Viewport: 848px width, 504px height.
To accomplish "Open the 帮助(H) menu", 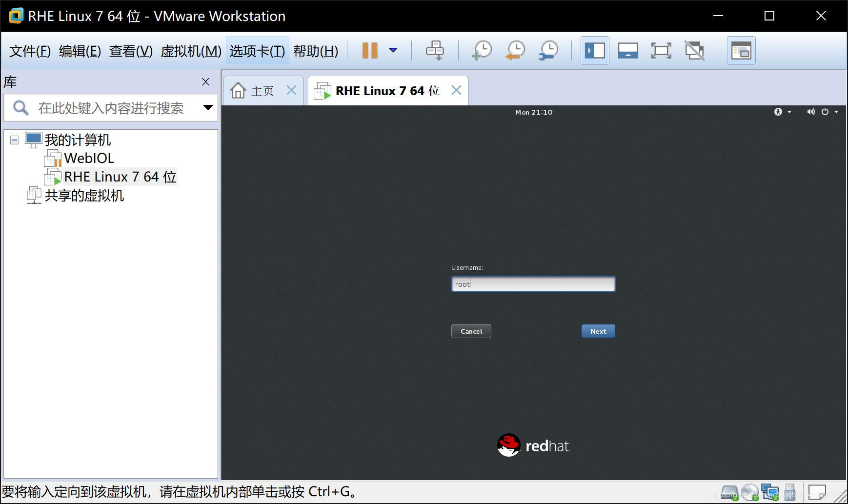I will point(316,51).
